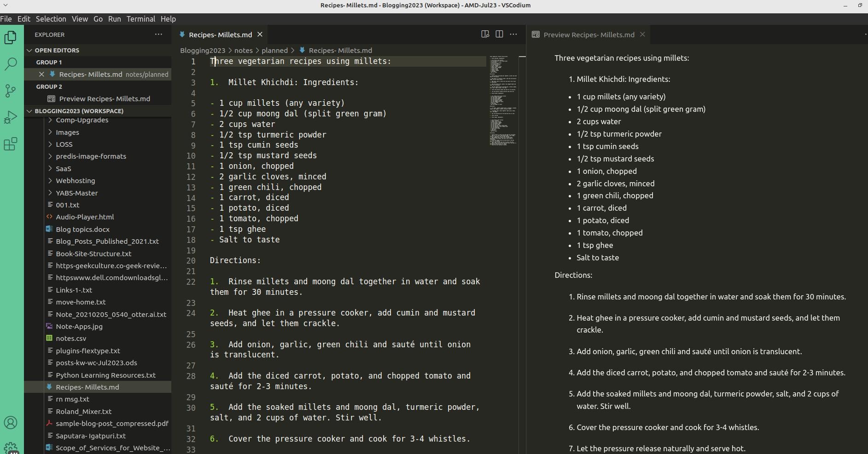The width and height of the screenshot is (868, 454).
Task: Open the Edit menu
Action: click(23, 19)
